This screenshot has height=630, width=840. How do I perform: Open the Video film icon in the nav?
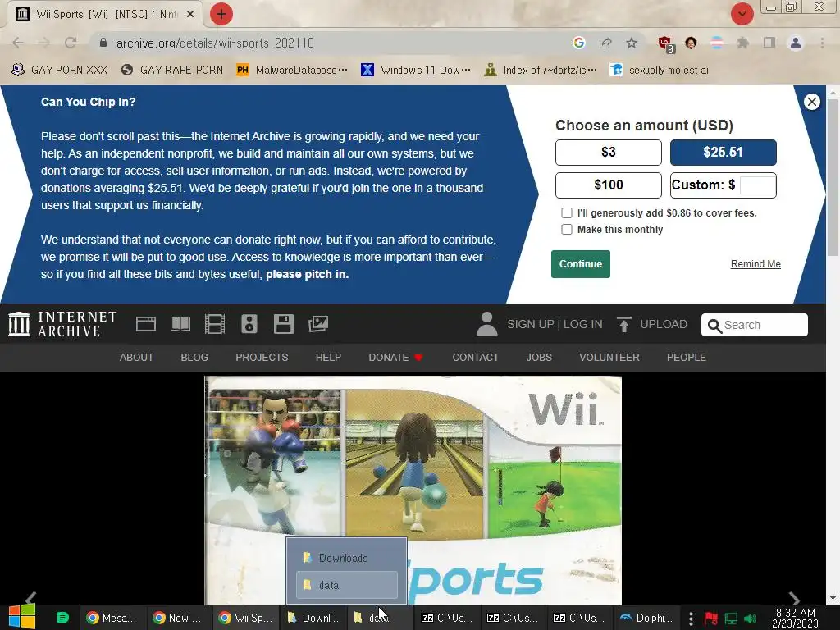pyautogui.click(x=215, y=324)
